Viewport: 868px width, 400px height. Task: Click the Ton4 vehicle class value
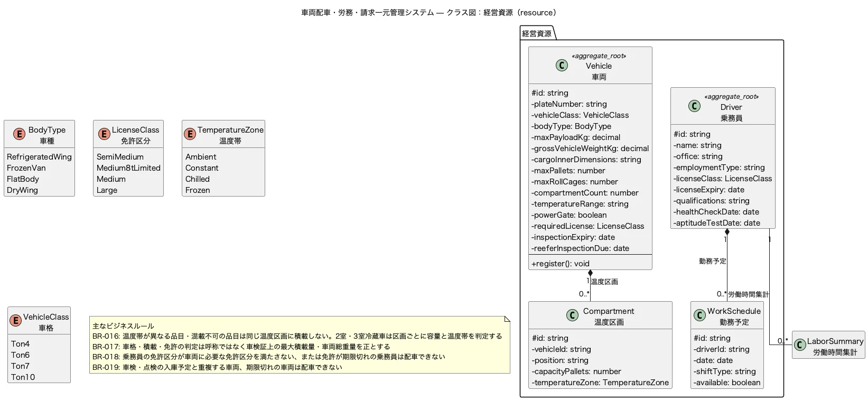pyautogui.click(x=21, y=344)
